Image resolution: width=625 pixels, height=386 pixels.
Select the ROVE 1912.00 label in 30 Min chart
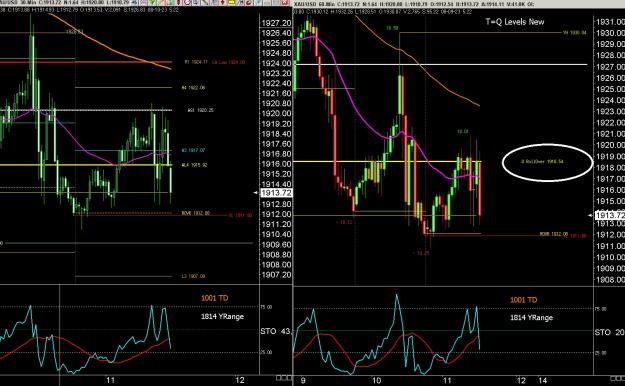[x=196, y=213]
